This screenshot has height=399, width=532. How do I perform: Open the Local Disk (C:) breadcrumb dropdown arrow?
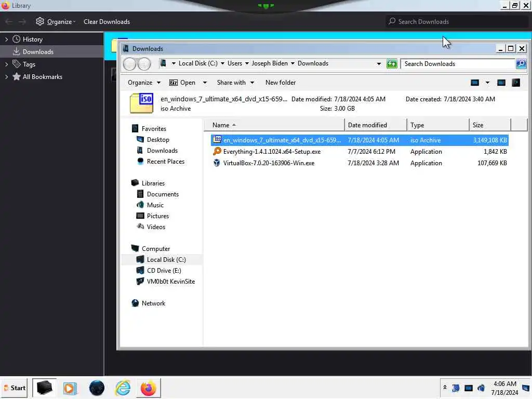(x=222, y=63)
